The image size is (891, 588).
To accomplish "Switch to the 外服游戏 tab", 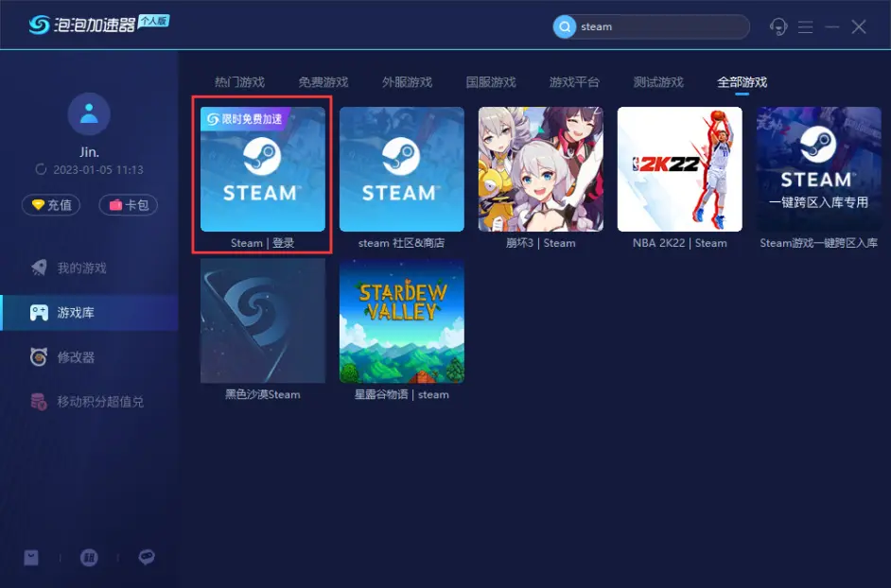I will click(407, 82).
